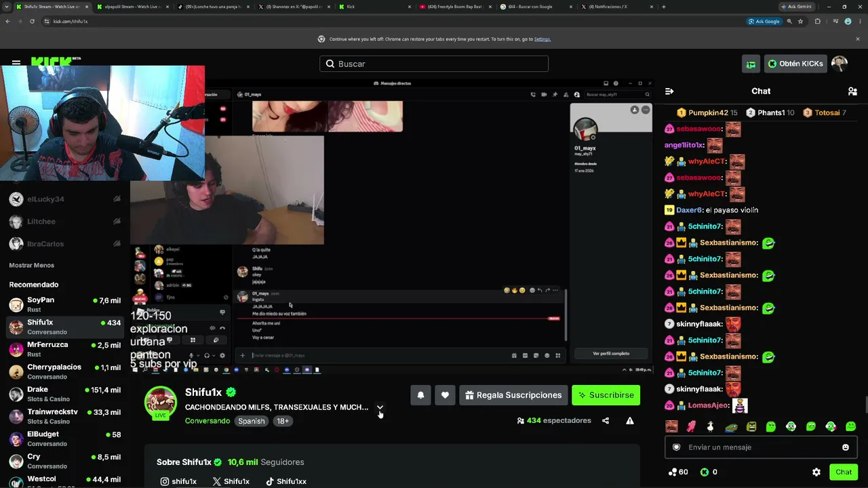Reload the page

[x=32, y=21]
